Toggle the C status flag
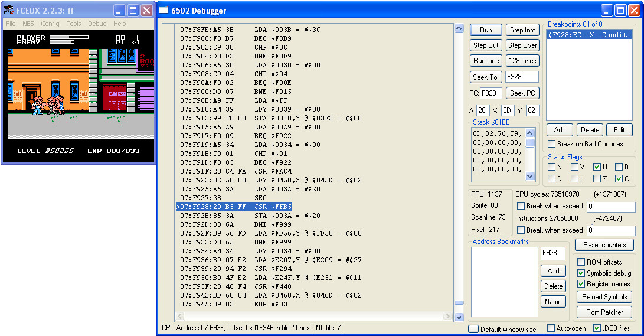Screen dimensions: 644x336 [619, 179]
